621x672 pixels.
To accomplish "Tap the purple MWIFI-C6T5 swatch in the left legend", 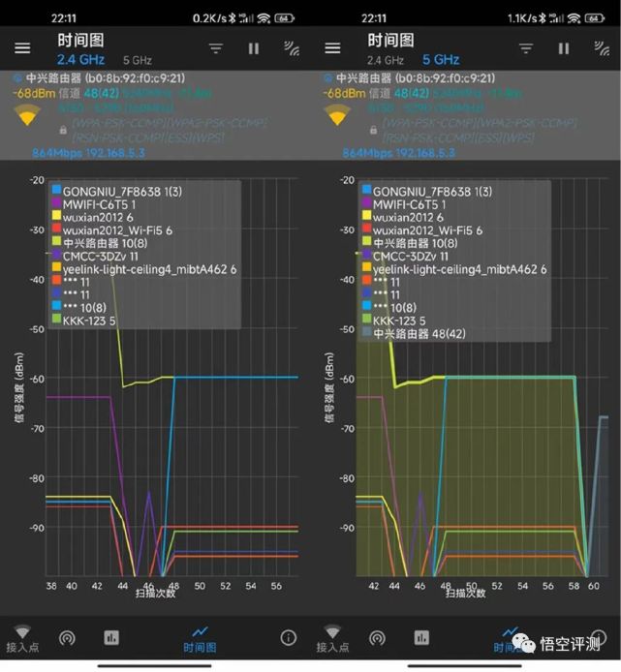I will click(56, 201).
